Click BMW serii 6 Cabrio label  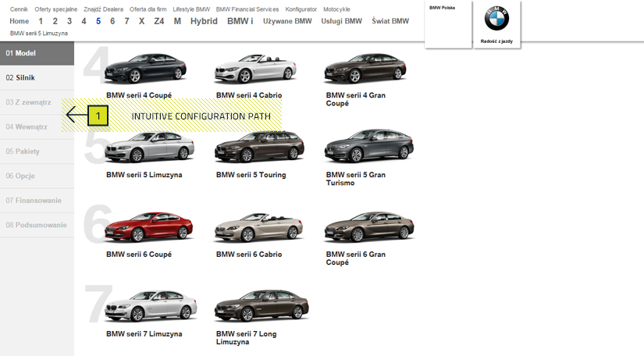[x=249, y=255]
